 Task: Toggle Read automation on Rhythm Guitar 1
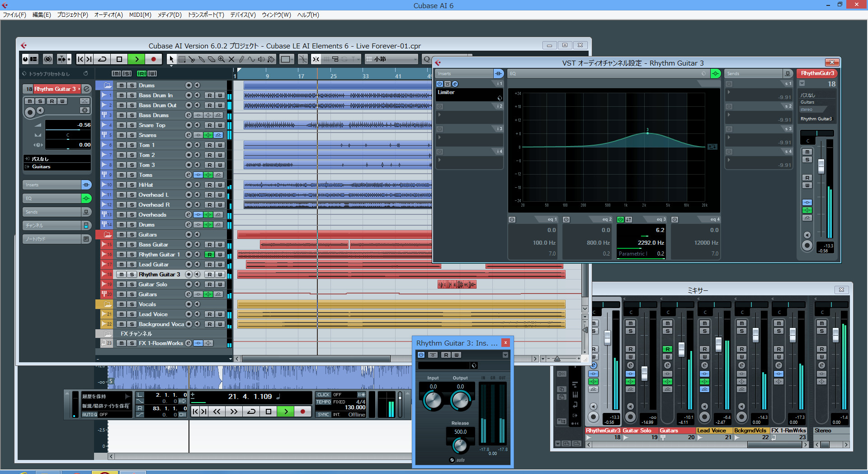point(209,255)
